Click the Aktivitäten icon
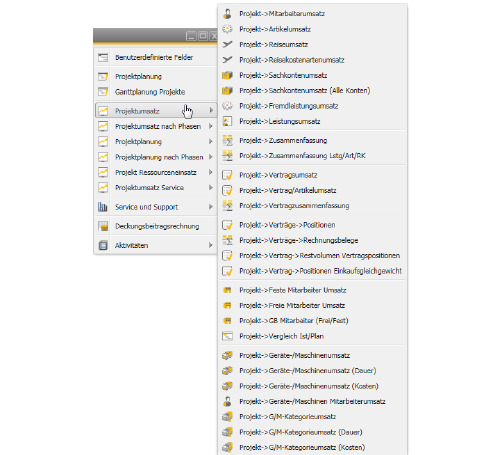 [103, 246]
